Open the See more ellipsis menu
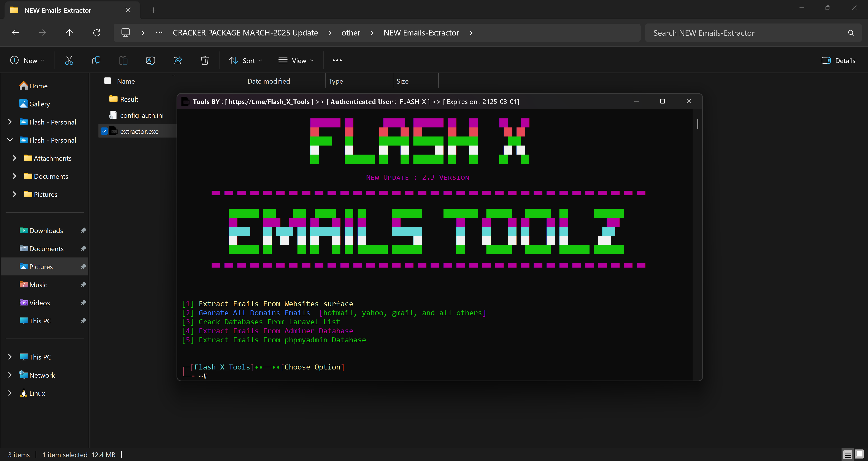This screenshot has height=461, width=868. click(x=337, y=60)
